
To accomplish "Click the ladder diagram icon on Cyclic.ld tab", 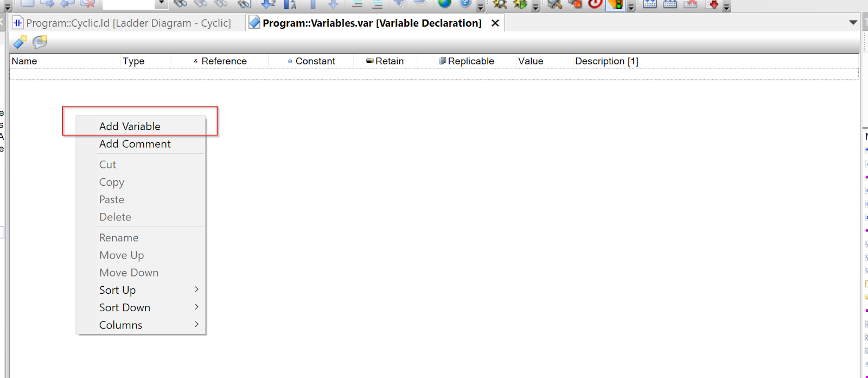I will [18, 23].
